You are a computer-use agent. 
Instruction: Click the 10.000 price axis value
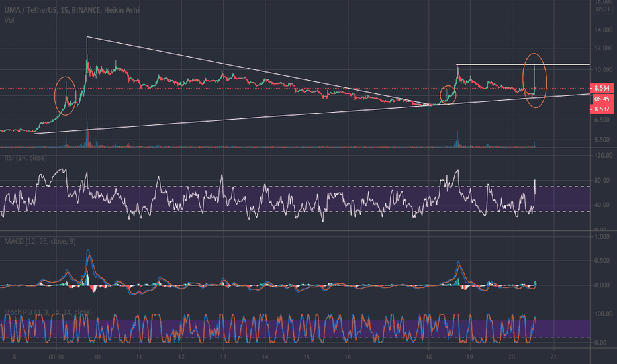(603, 69)
